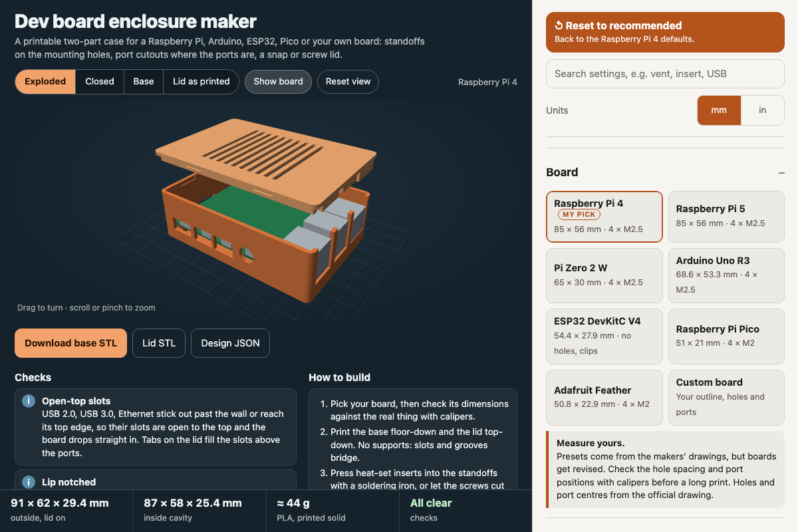Choose the ESP32 DevKitC V4 preset
Screen dimensions: 798x532
604,336
